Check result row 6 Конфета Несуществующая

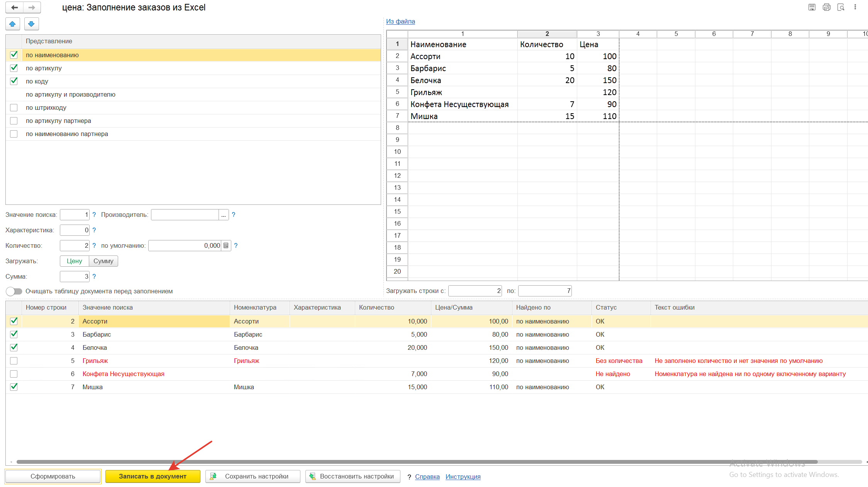tap(14, 374)
